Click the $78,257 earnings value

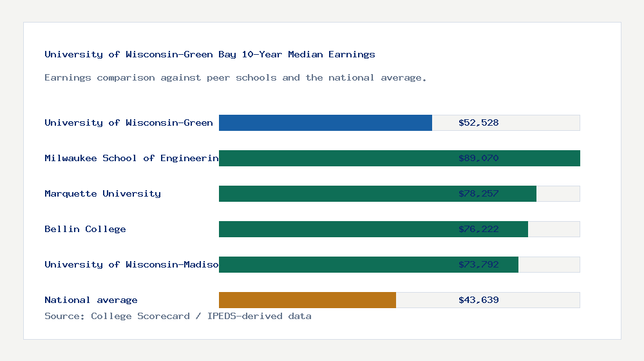[478, 193]
